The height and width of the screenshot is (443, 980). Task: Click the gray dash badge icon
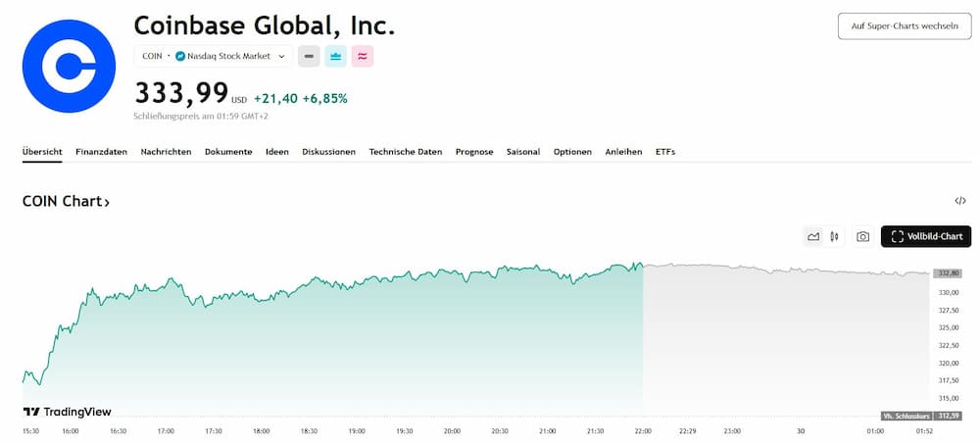(x=309, y=56)
